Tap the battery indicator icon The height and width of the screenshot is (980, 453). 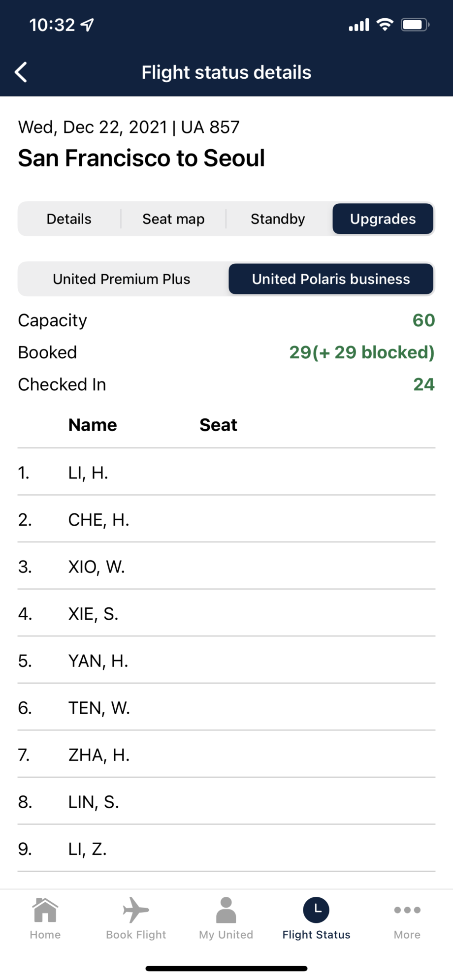point(415,25)
